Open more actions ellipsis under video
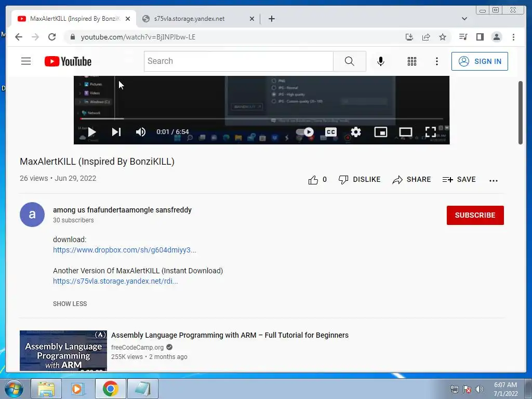 494,180
